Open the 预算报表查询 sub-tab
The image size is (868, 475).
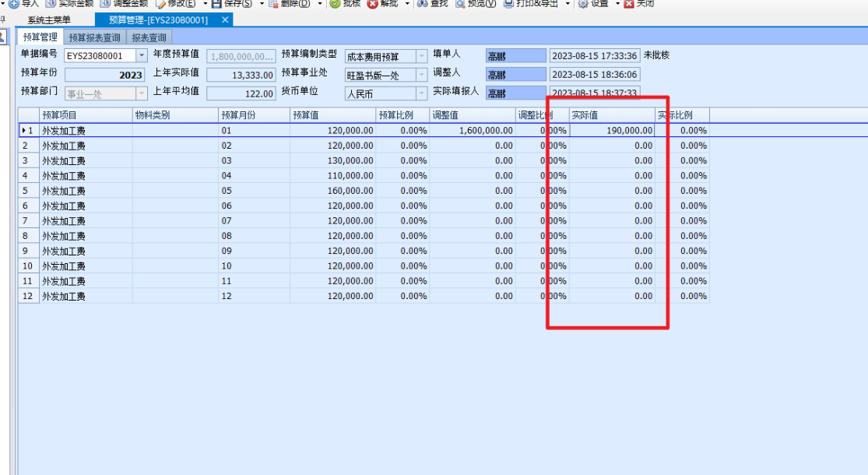pos(95,37)
